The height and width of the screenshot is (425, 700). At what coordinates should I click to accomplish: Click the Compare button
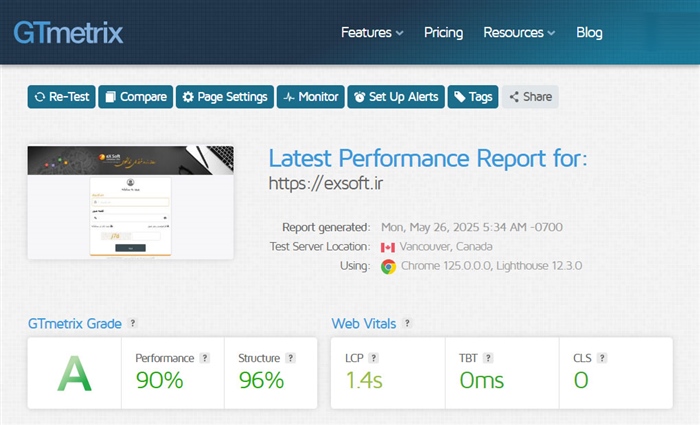tap(135, 97)
